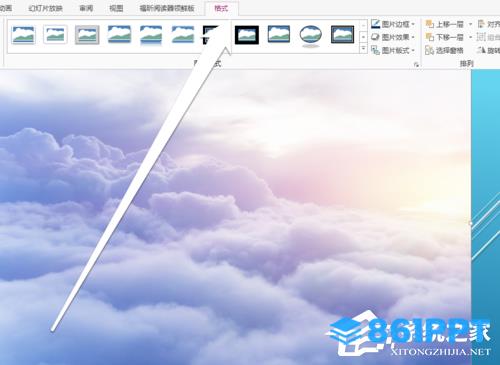Click the 图片版式 layout icon

pyautogui.click(x=375, y=50)
